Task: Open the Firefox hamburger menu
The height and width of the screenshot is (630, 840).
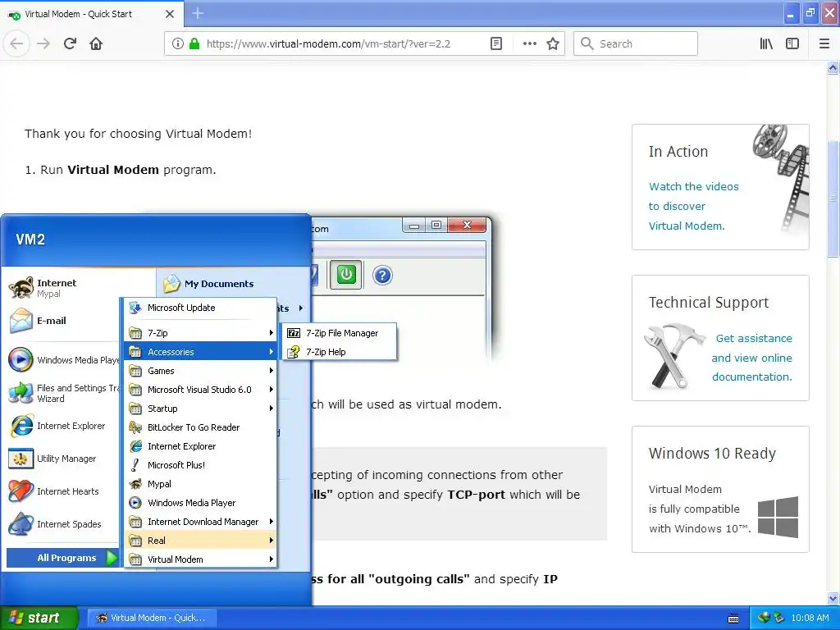Action: pyautogui.click(x=824, y=43)
